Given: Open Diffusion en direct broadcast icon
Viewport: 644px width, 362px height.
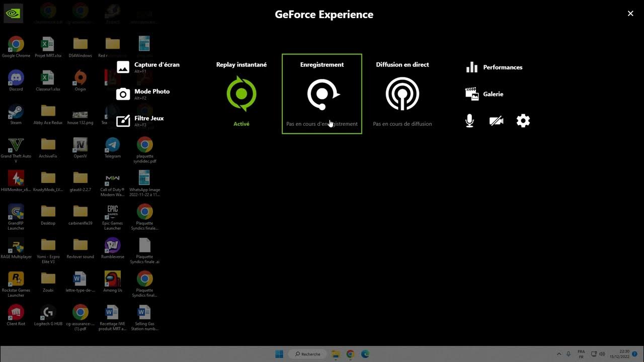Looking at the screenshot, I should (402, 94).
